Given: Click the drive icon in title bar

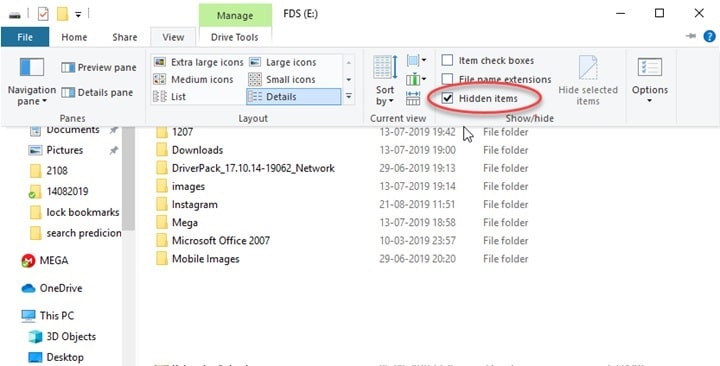Looking at the screenshot, I should [x=15, y=15].
